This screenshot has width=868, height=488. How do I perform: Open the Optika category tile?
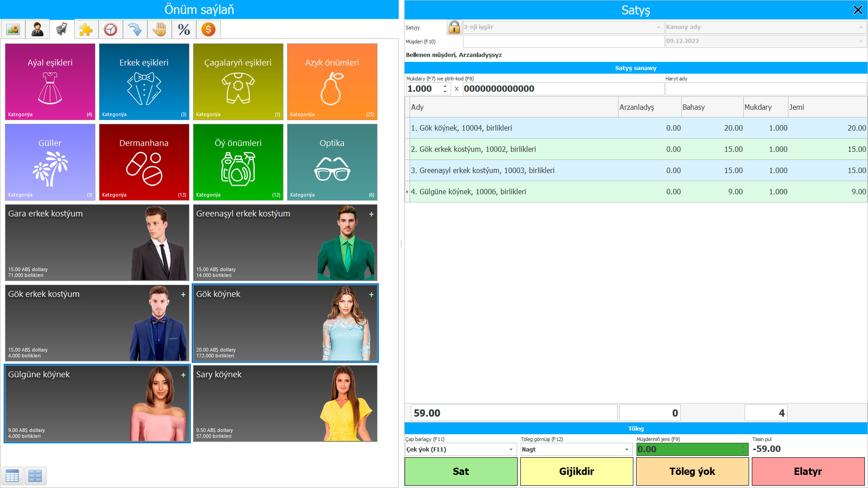[x=332, y=162]
